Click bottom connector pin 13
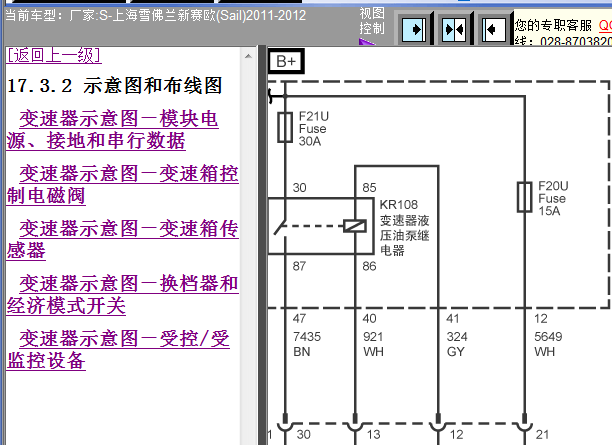The height and width of the screenshot is (445, 612). (x=374, y=434)
